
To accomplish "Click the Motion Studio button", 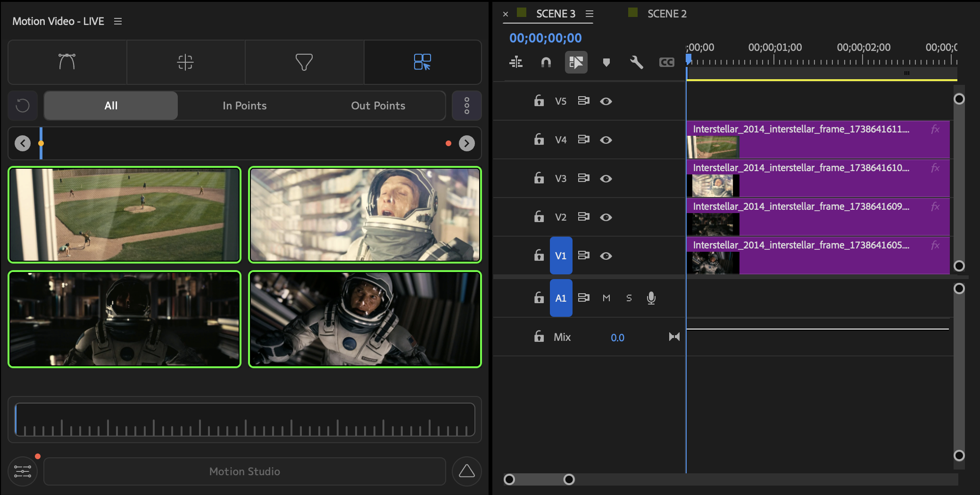I will [244, 471].
